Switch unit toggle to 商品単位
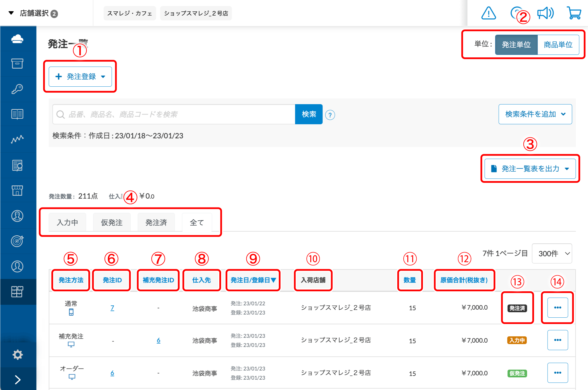Image resolution: width=588 pixels, height=390 pixels. coord(558,45)
